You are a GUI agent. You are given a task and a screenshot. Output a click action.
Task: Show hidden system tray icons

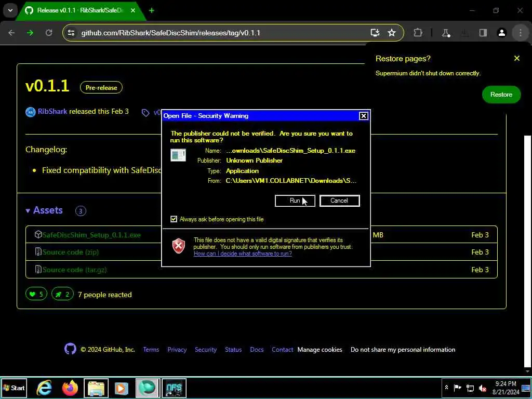click(446, 388)
